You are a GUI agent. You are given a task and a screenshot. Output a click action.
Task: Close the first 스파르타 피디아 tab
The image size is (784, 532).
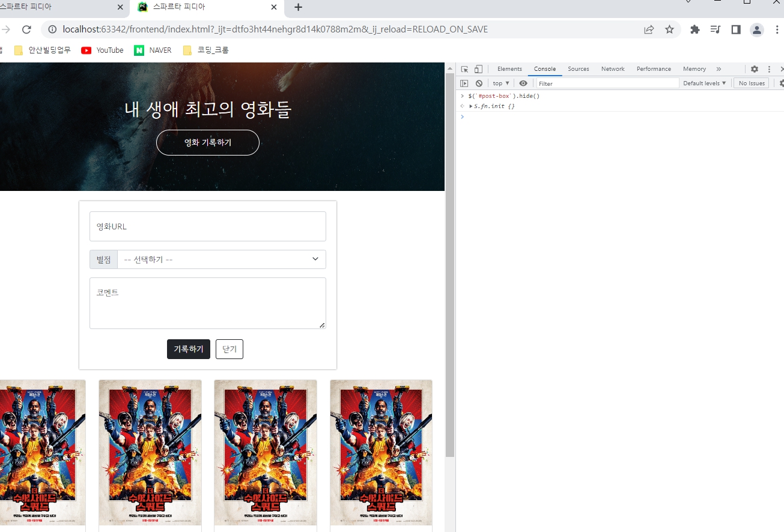click(121, 7)
